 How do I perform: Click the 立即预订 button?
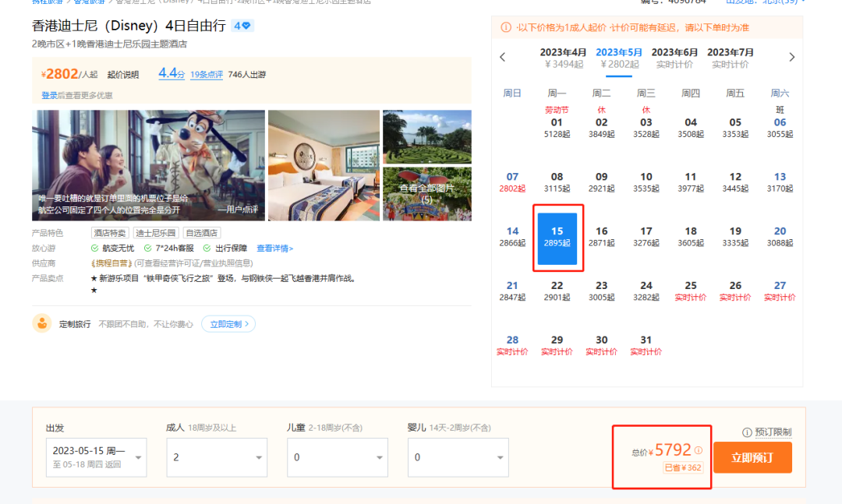pyautogui.click(x=752, y=458)
